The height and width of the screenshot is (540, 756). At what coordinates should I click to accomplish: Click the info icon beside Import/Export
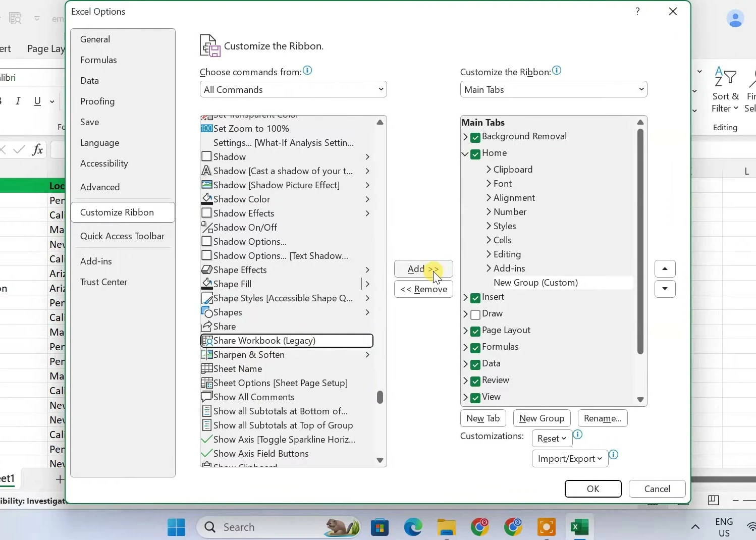click(614, 455)
